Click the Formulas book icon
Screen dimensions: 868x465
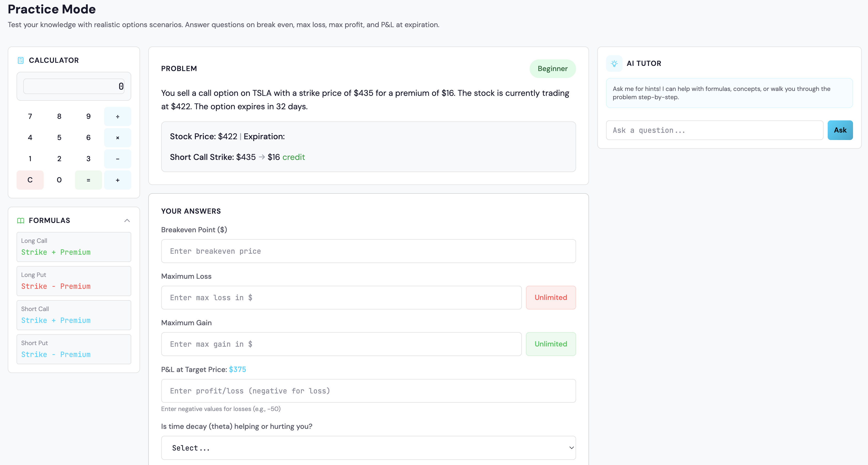click(21, 221)
